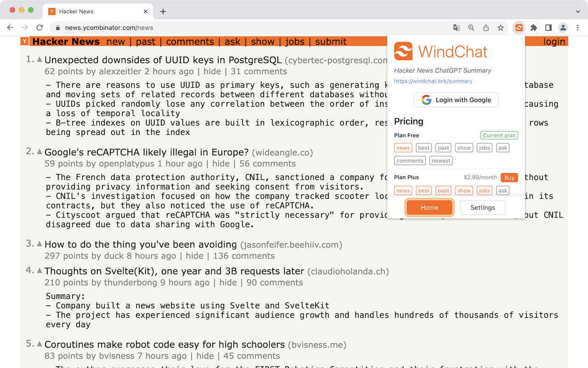Click the 'Hacker News' site title

coord(66,42)
